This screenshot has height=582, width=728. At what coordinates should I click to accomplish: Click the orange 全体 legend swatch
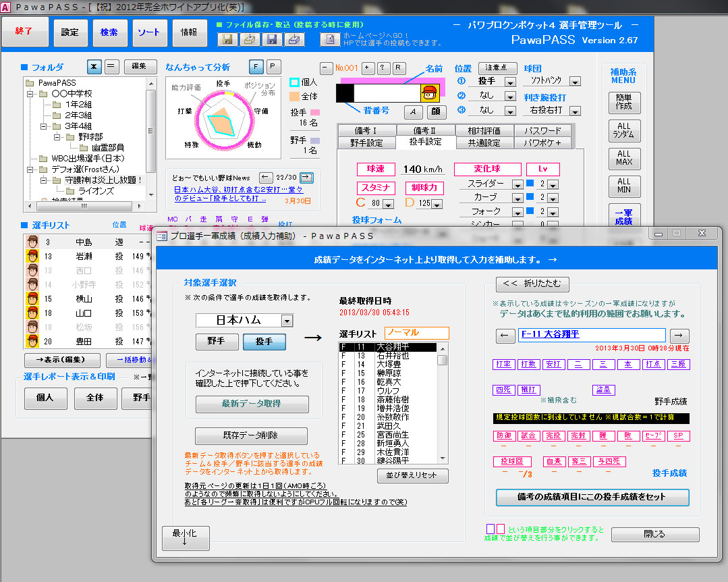click(x=294, y=96)
